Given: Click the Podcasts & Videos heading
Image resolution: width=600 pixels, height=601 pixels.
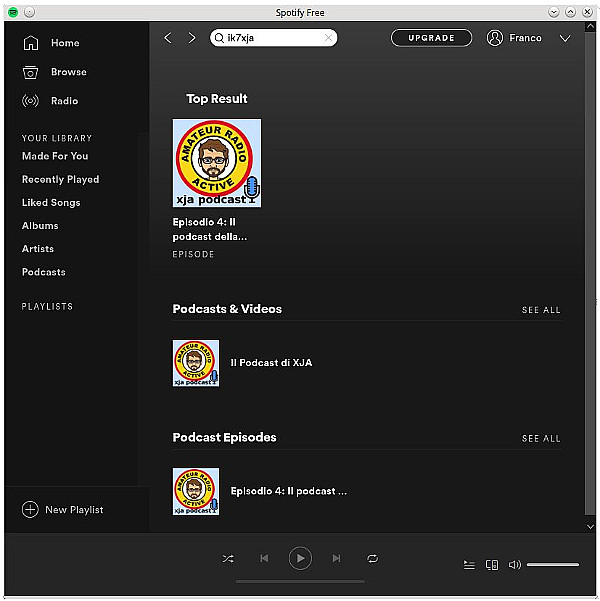Looking at the screenshot, I should click(x=227, y=309).
